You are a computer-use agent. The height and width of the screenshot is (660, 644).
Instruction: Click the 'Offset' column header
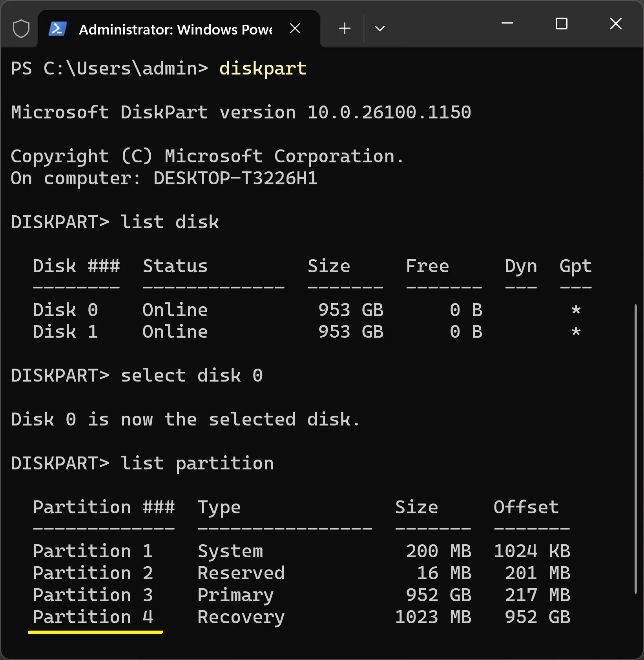click(x=526, y=507)
